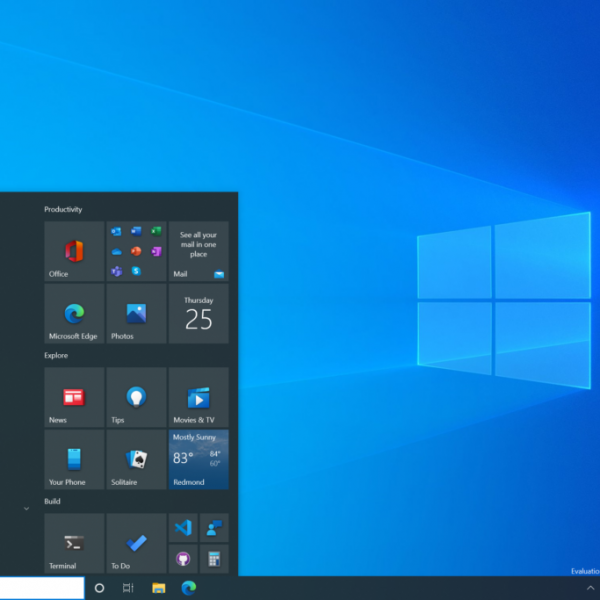Open the Calculator small tile
The image size is (600, 600).
coord(214,559)
